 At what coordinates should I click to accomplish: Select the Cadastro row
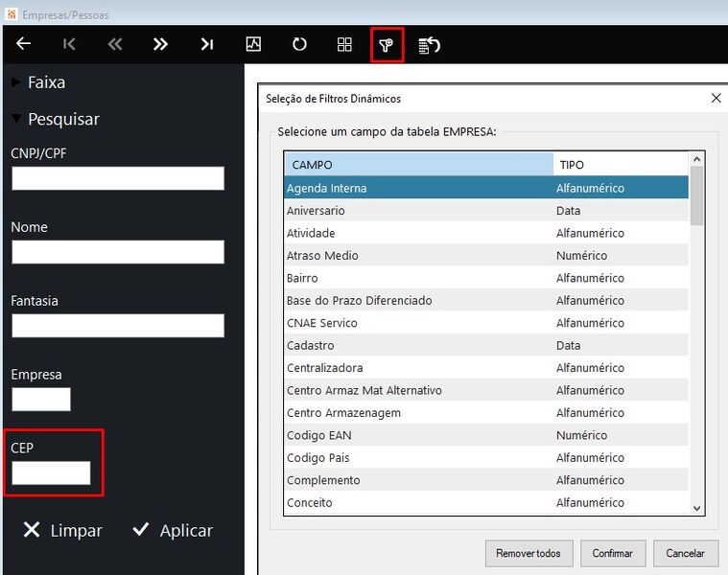coord(486,345)
